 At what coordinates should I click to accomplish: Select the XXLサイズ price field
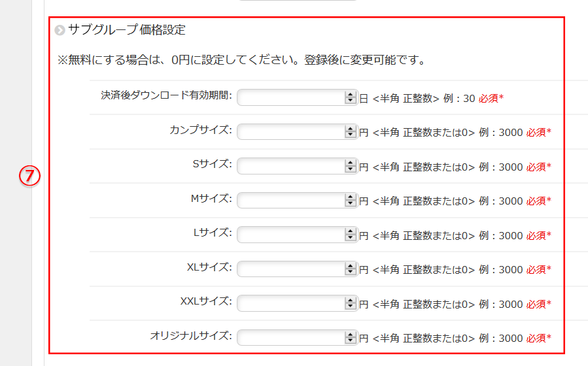click(290, 304)
